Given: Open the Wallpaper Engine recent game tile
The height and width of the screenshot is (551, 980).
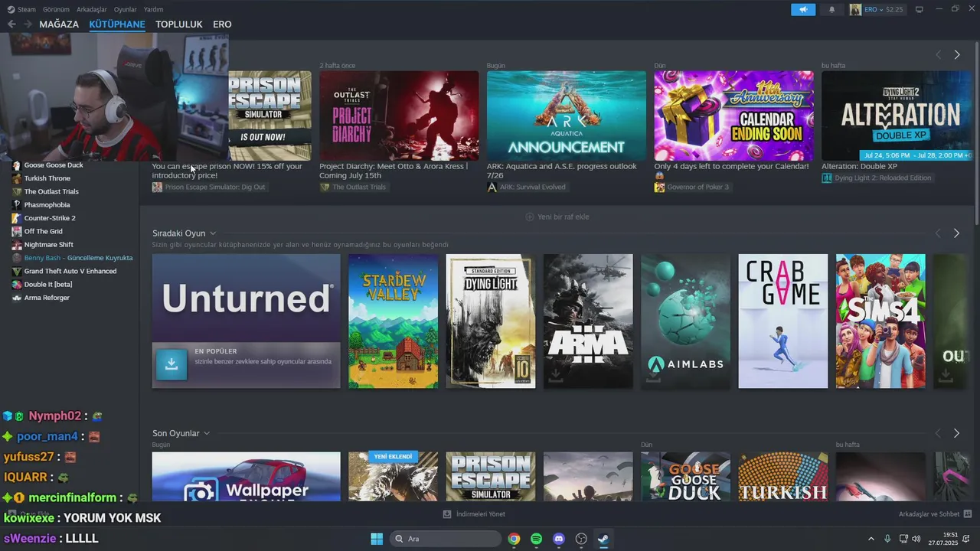Looking at the screenshot, I should (x=246, y=477).
